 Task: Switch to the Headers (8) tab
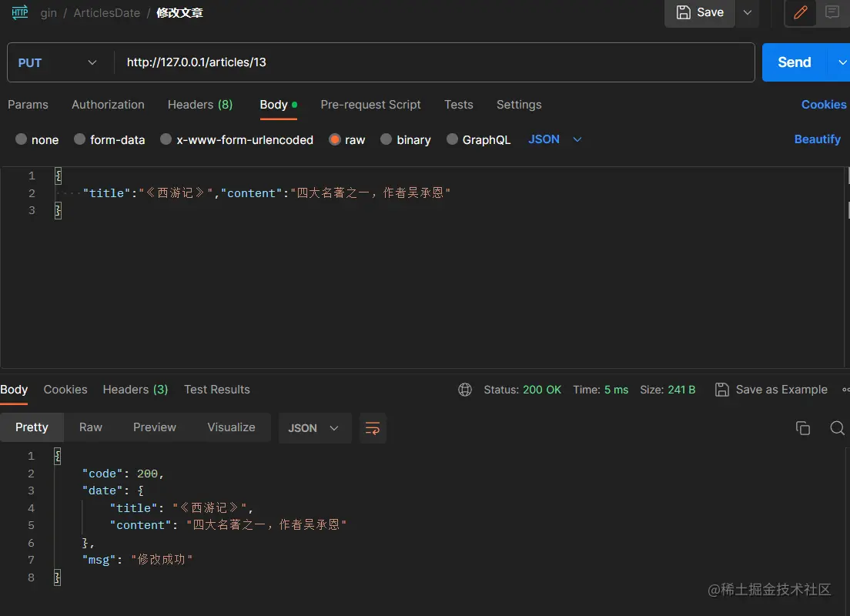click(x=199, y=105)
